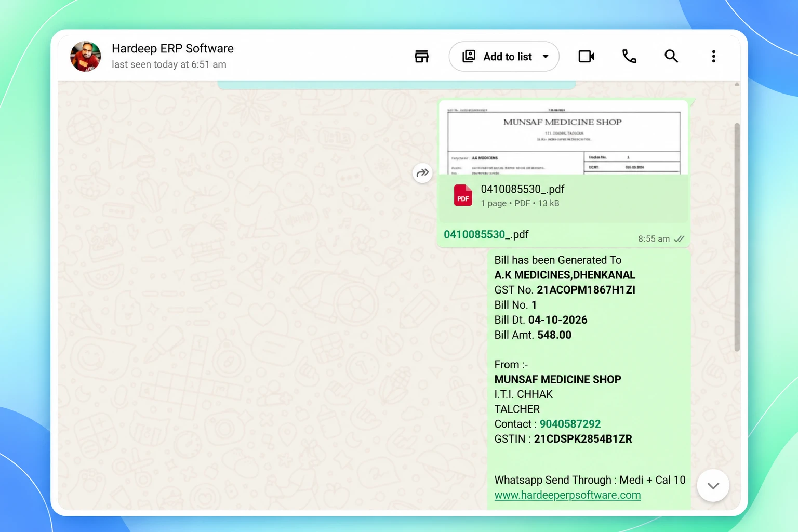This screenshot has width=798, height=532.
Task: Select the Bill Dt. 04-10-2026 line
Action: tap(541, 320)
